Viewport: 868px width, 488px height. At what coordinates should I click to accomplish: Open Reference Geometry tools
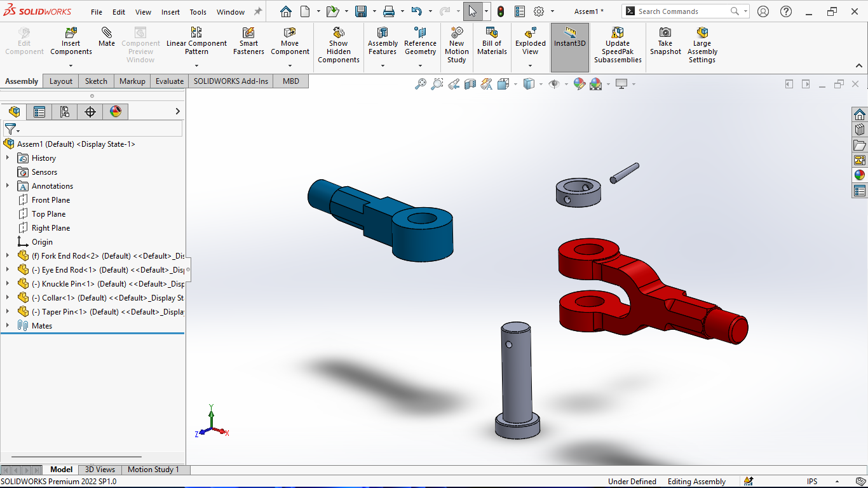[420, 41]
